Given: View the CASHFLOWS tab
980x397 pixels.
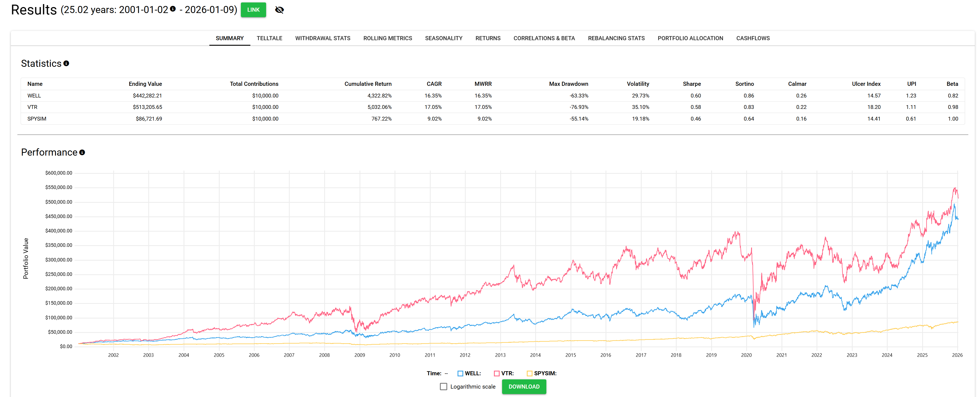Looking at the screenshot, I should coord(752,38).
